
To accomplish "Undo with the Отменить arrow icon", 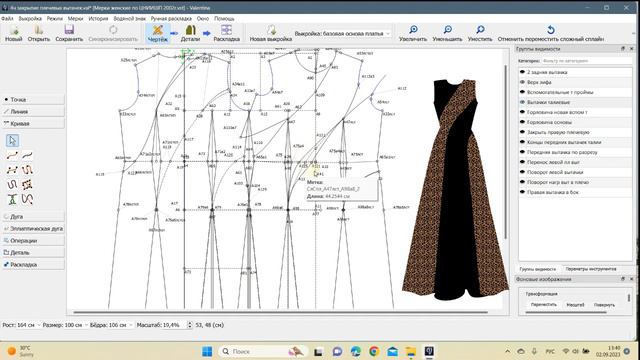I will point(551,29).
